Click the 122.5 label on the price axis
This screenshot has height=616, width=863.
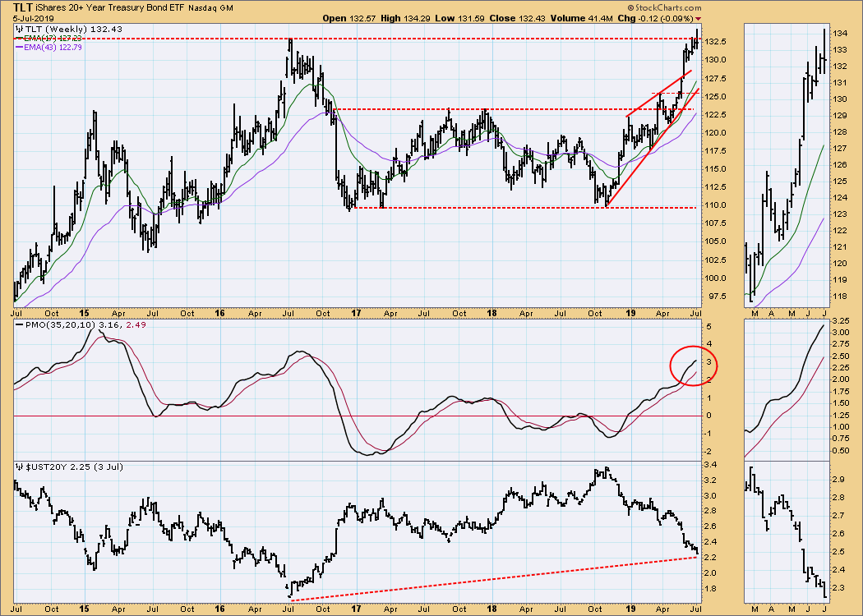[716, 114]
